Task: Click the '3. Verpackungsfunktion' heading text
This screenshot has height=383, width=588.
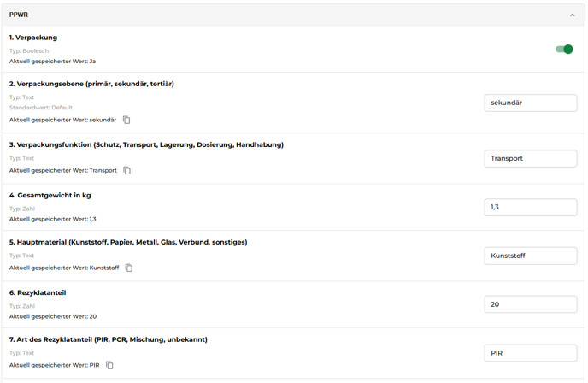Action: [x=146, y=144]
